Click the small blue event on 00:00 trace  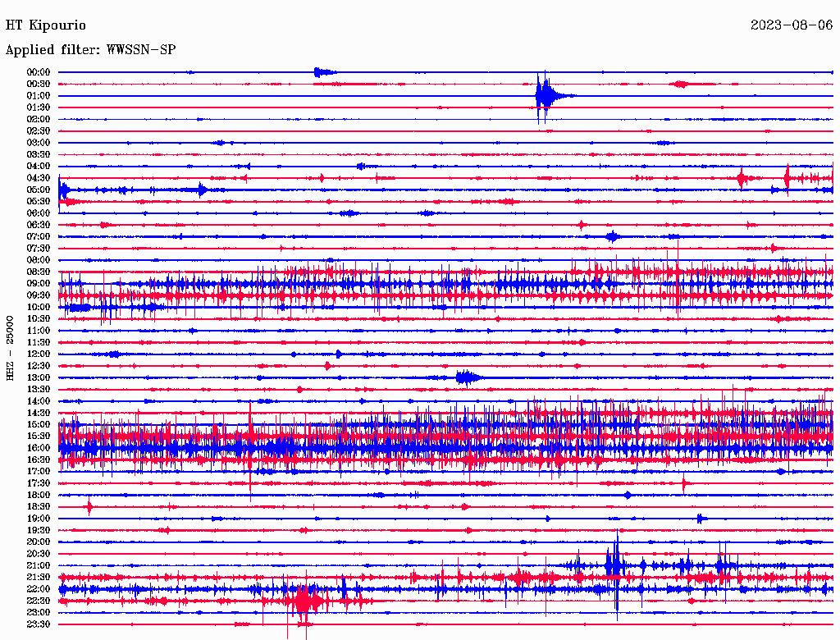324,72
